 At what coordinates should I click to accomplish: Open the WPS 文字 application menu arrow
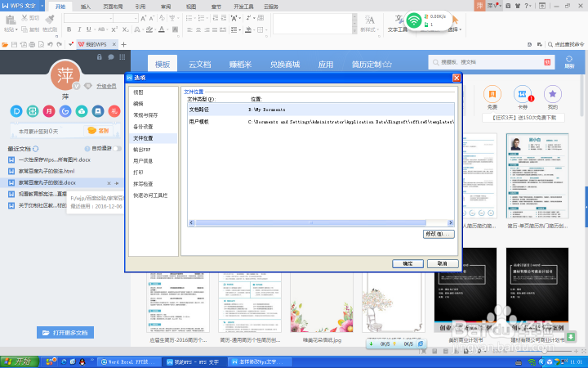click(42, 6)
